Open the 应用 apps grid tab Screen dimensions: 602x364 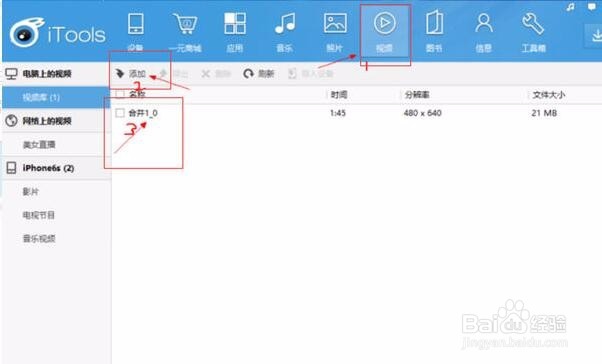point(235,31)
